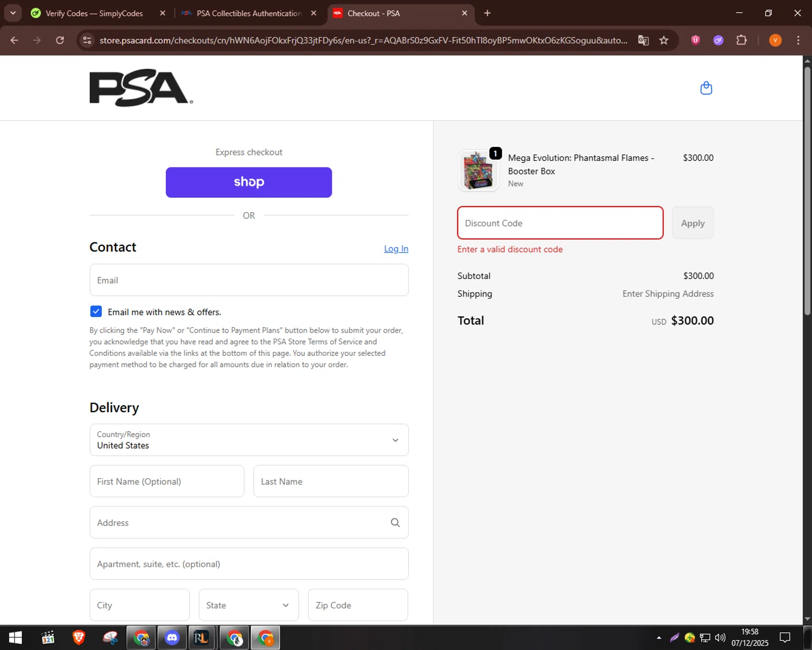Open the tab search dropdown arrow
Image resolution: width=812 pixels, height=650 pixels.
(x=12, y=13)
